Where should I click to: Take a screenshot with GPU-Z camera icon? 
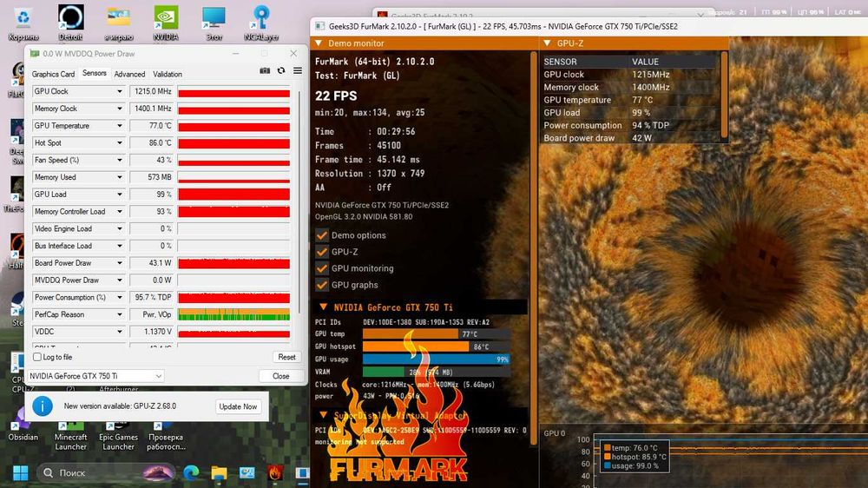[x=265, y=70]
